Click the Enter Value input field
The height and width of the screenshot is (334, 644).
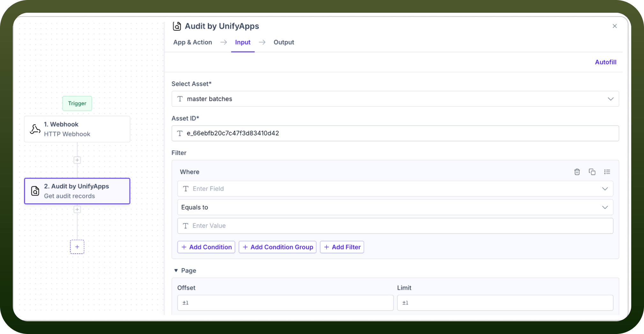pos(395,226)
